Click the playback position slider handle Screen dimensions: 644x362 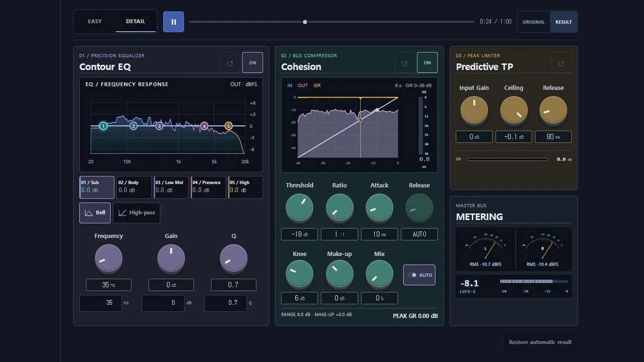305,22
